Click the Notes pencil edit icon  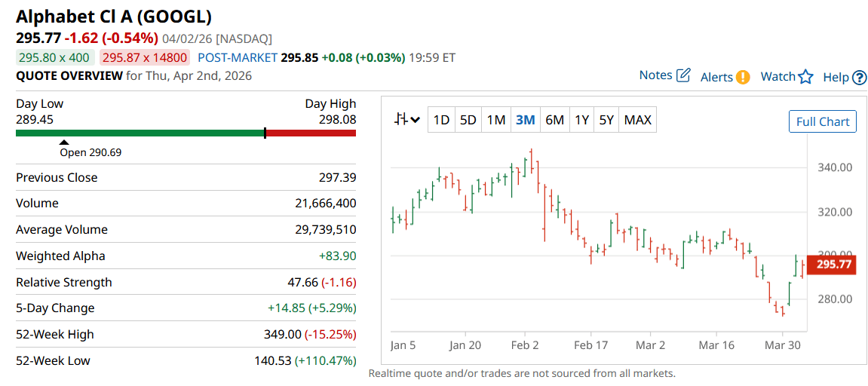point(684,75)
